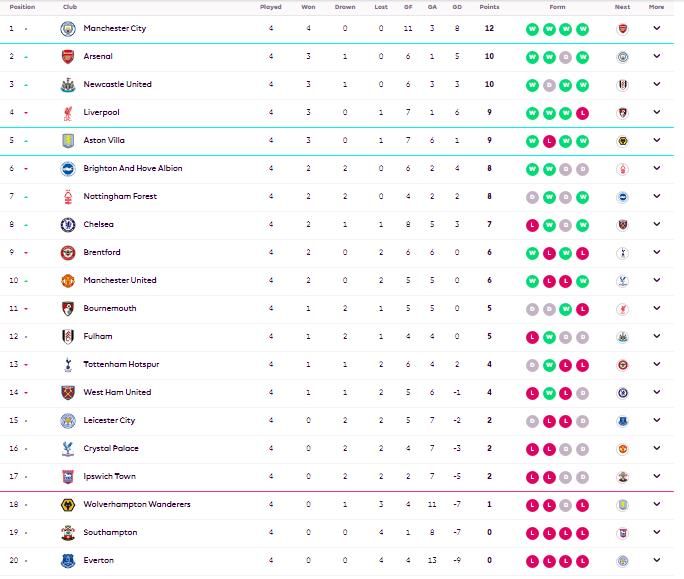Click the Tottenham Hotspur club crest
This screenshot has width=684, height=579.
pyautogui.click(x=68, y=364)
